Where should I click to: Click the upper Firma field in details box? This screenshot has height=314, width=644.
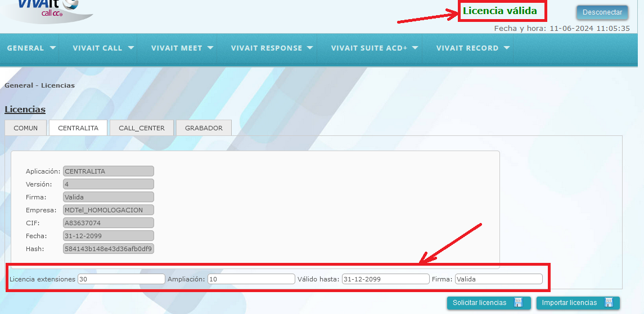coord(109,197)
